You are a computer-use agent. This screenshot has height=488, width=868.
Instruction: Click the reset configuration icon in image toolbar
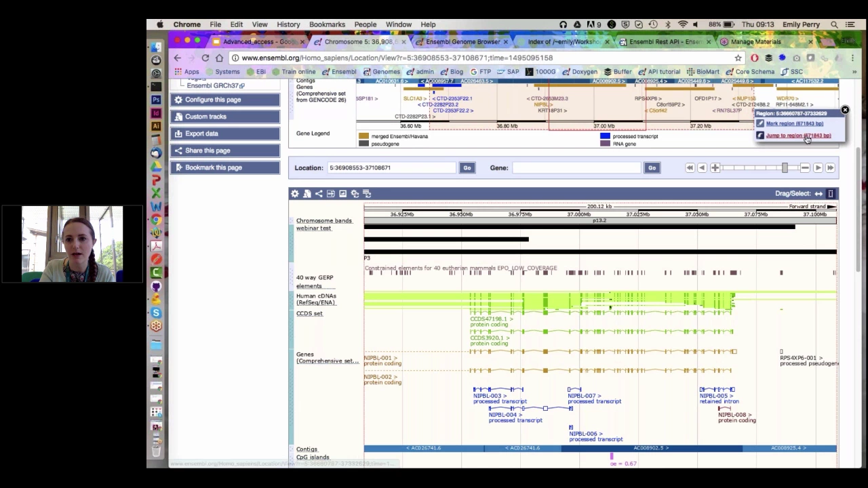pos(355,194)
